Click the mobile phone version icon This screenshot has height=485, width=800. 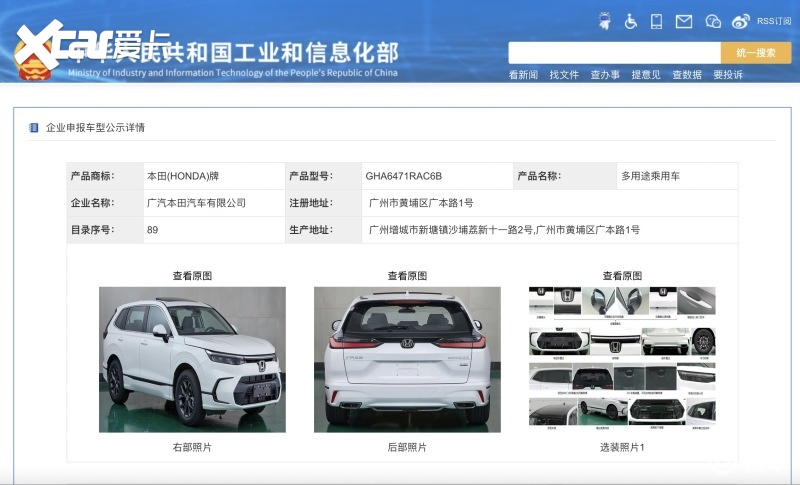pyautogui.click(x=657, y=20)
